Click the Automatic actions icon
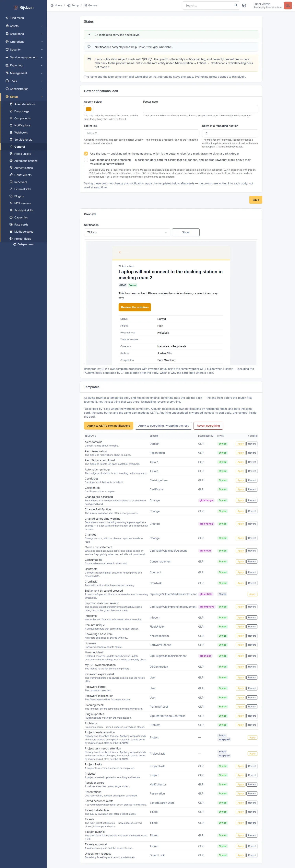 click(x=11, y=161)
